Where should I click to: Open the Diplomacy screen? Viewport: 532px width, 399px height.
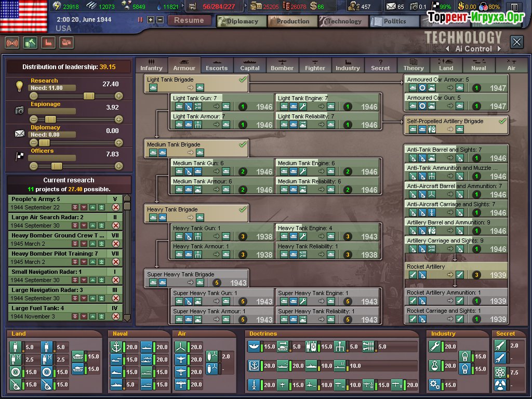(241, 21)
